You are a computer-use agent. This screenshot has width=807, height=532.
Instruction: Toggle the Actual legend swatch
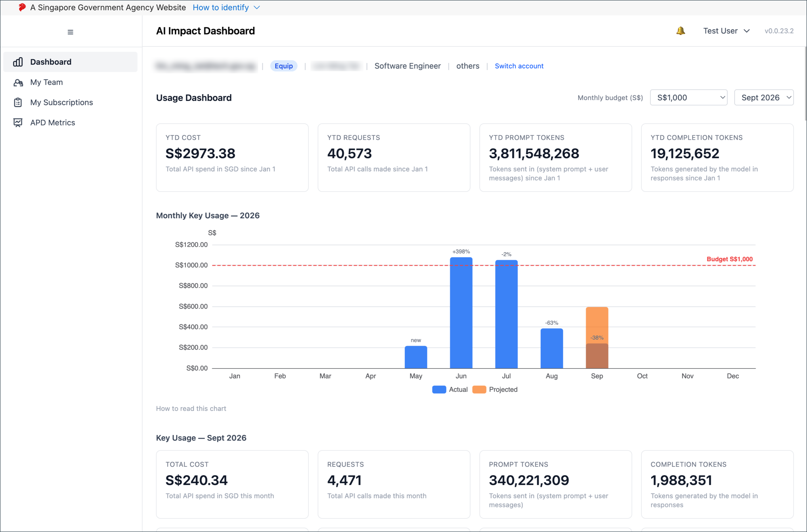439,390
